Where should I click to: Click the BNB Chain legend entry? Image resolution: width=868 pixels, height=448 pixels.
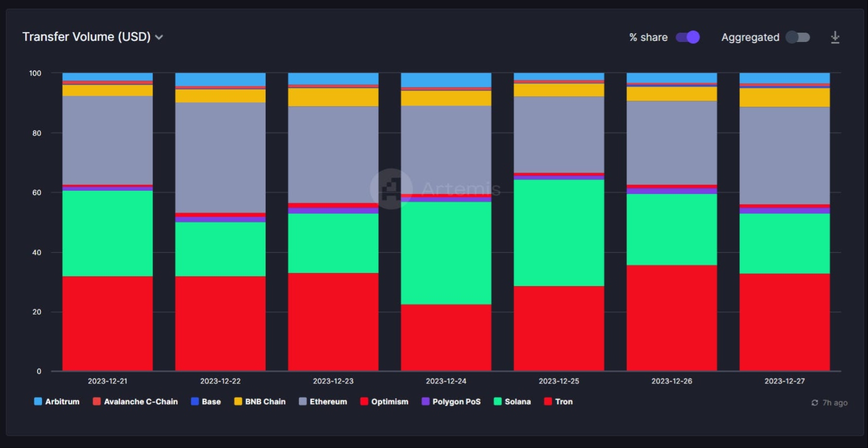point(260,401)
